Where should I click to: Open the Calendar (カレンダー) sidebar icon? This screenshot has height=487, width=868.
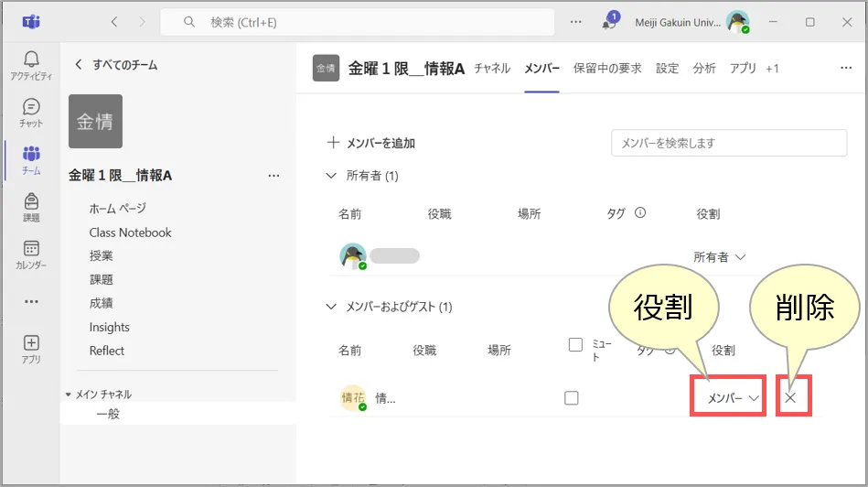coord(31,254)
